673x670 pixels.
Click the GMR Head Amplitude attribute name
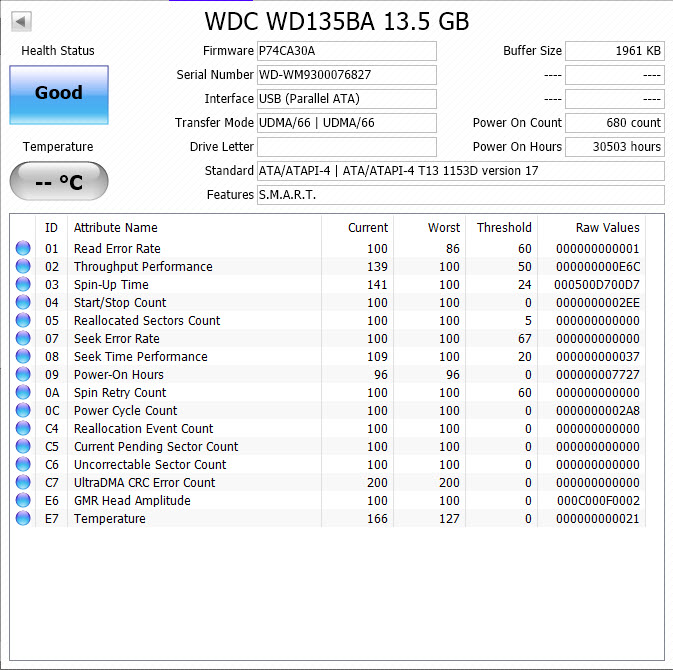pyautogui.click(x=132, y=501)
